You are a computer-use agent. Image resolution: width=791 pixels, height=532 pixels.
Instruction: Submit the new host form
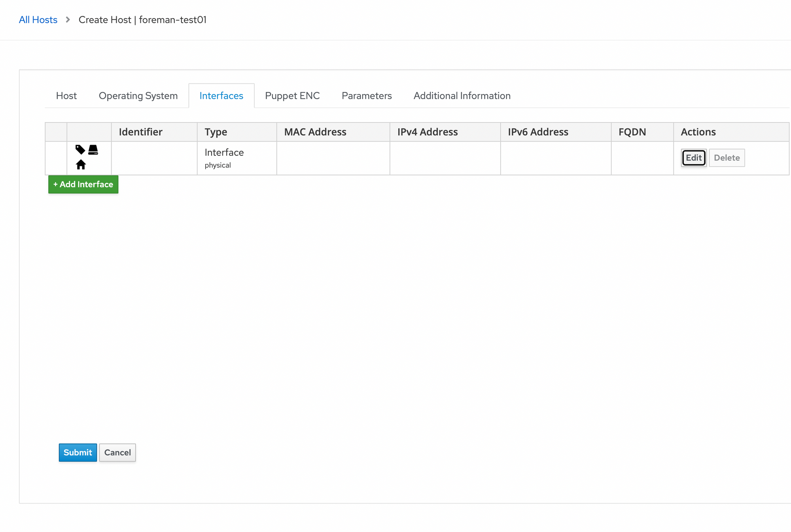coord(78,452)
